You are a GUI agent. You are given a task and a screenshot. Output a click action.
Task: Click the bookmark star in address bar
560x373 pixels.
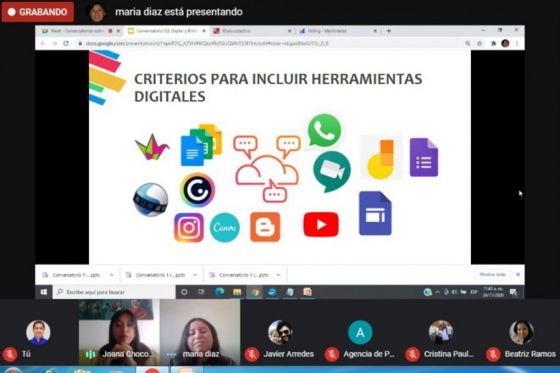coord(479,43)
